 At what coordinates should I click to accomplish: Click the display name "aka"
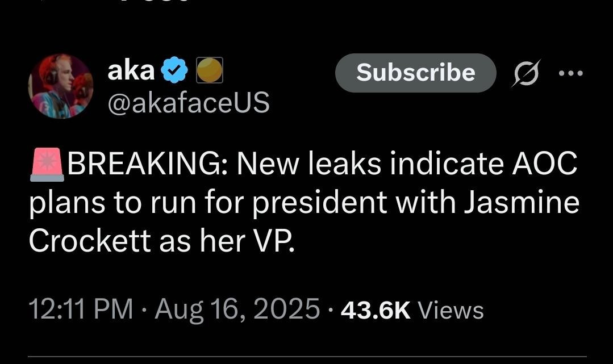(x=131, y=70)
